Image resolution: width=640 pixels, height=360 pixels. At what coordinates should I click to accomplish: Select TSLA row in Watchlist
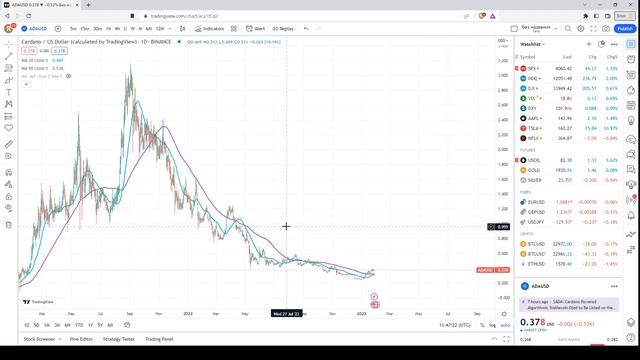tap(569, 128)
